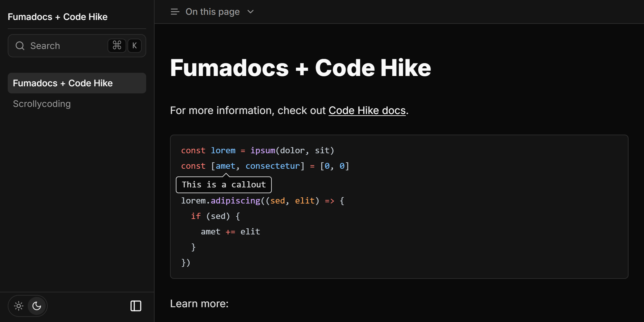
Task: Click the main Fumadocs + Code Hike heading
Action: point(300,68)
